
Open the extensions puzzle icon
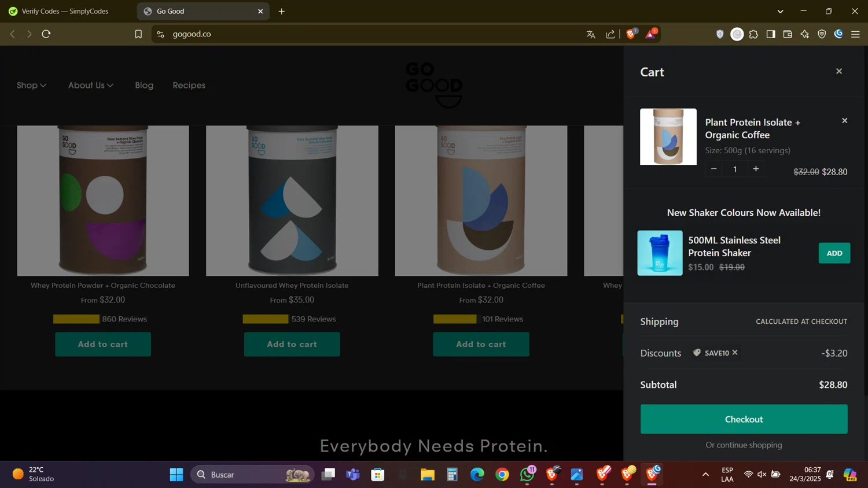753,34
